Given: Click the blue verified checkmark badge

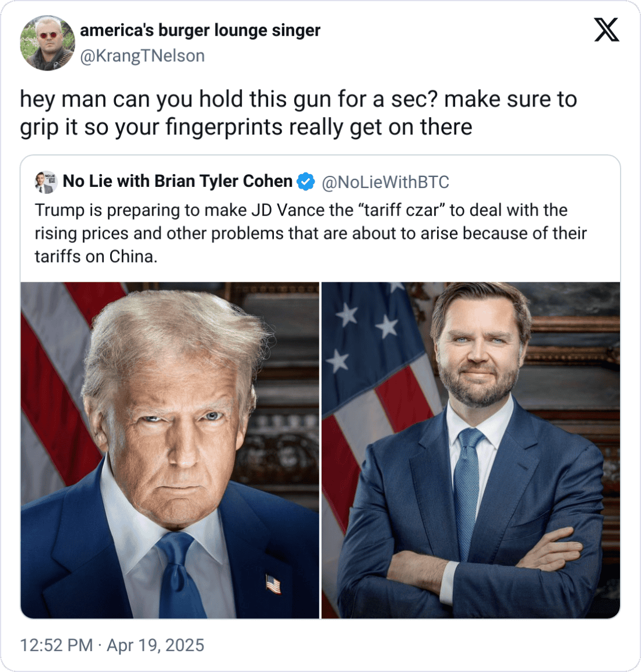Looking at the screenshot, I should pos(306,182).
